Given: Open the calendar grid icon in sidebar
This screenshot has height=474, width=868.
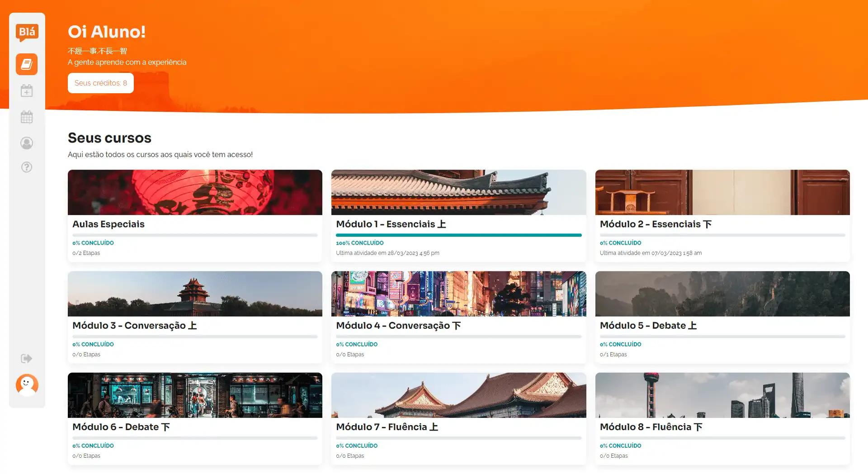Looking at the screenshot, I should (27, 117).
